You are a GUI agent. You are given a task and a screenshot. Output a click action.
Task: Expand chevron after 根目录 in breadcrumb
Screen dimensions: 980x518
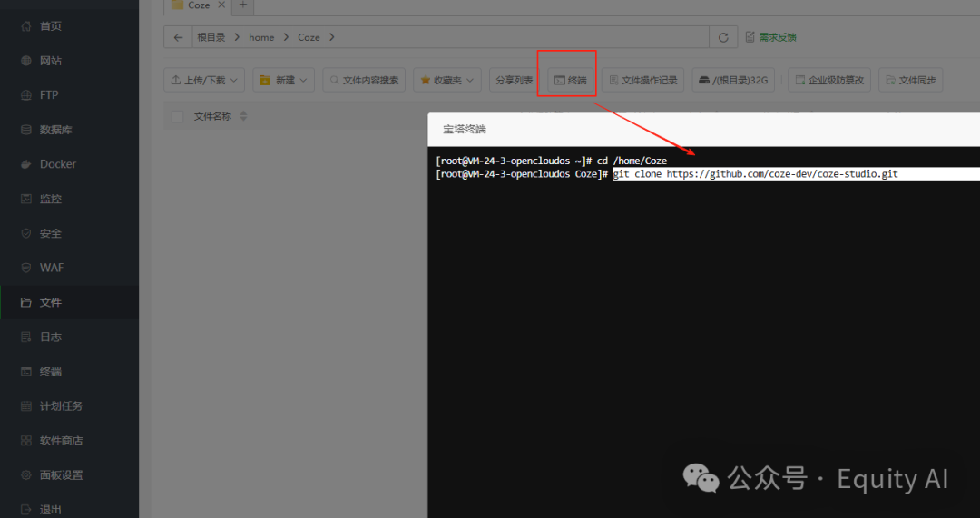[x=237, y=37]
